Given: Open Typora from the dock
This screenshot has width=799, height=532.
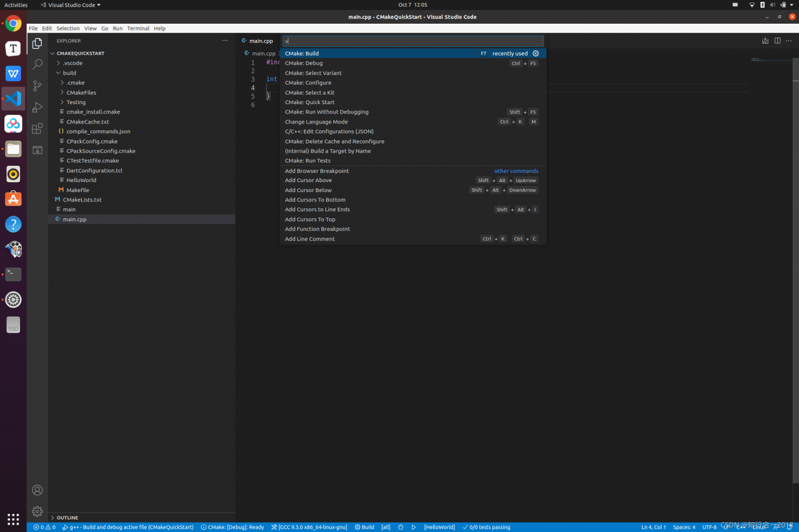Looking at the screenshot, I should point(13,49).
